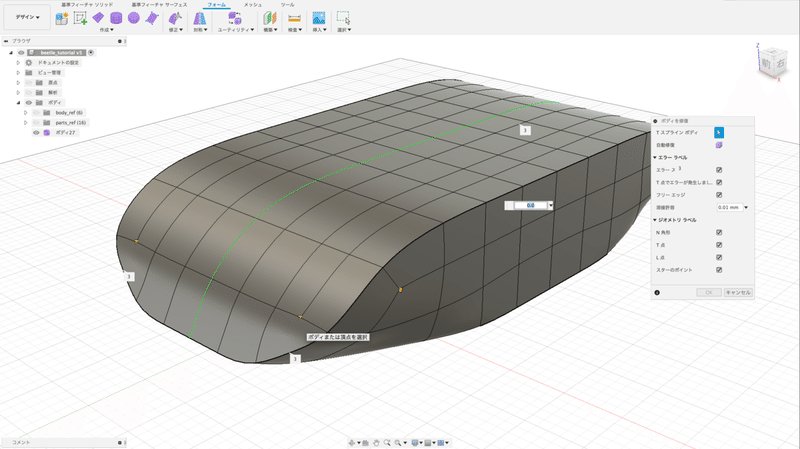Toggle the L 点 checkbox
The image size is (800, 449).
(x=719, y=258)
